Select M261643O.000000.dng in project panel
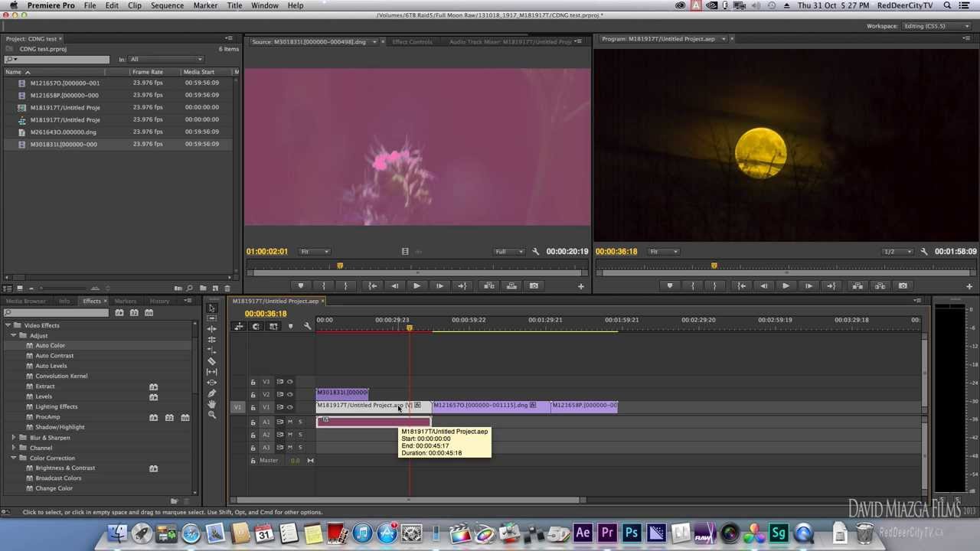The height and width of the screenshot is (551, 980). coord(63,132)
